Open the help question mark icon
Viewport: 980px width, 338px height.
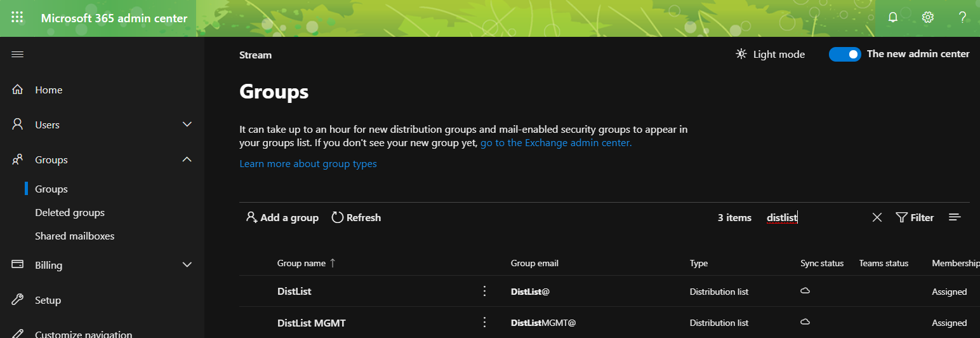tap(962, 18)
